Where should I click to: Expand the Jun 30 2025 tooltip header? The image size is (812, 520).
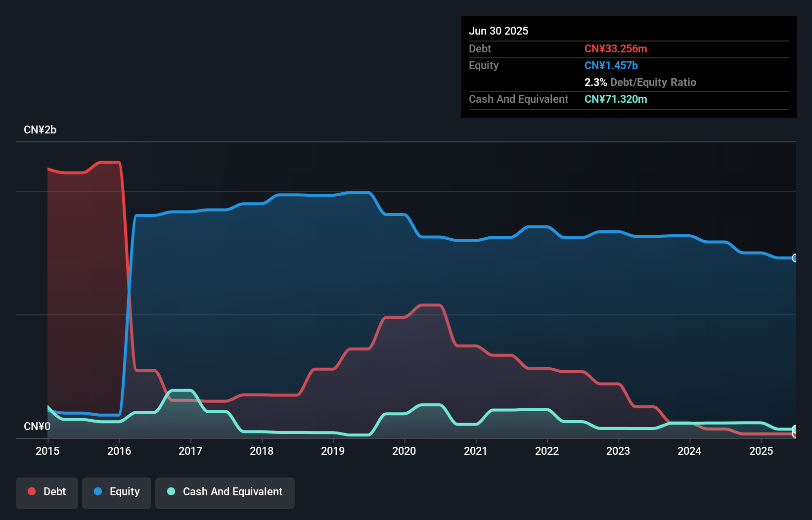498,31
